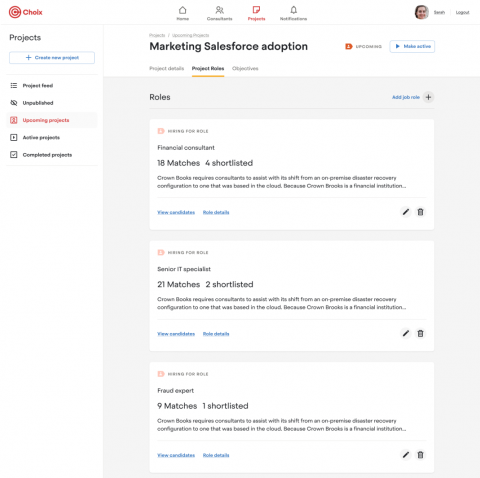Switch to Objectives tab
Viewport: 480px width, 478px height.
pos(245,69)
